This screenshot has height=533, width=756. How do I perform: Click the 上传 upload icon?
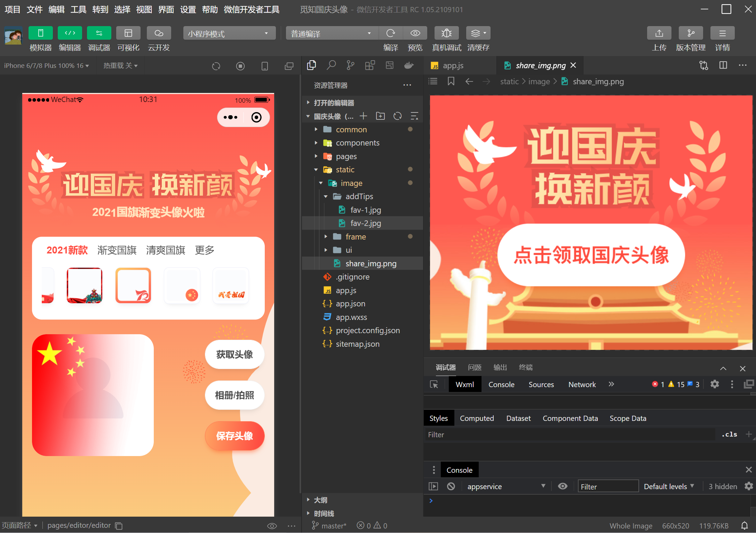(659, 33)
